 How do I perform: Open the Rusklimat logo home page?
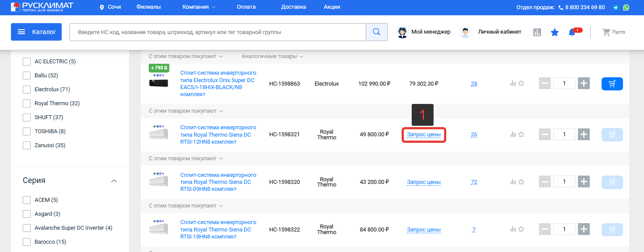[42, 7]
